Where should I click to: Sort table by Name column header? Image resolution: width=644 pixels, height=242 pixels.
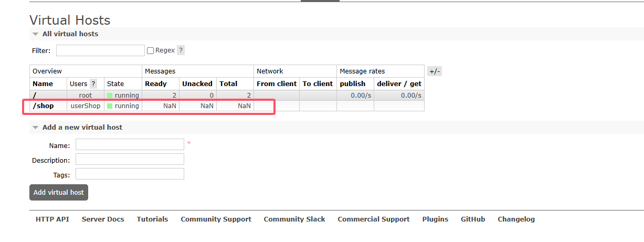point(43,84)
